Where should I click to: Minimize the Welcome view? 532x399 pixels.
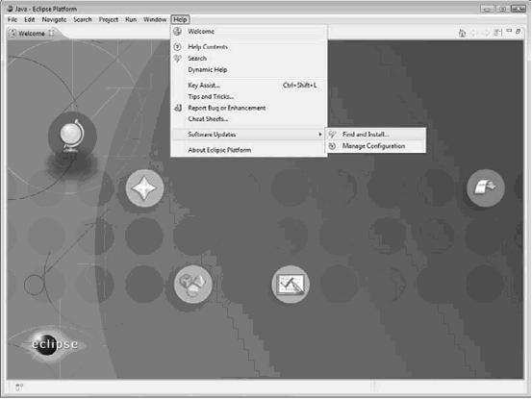tap(509, 31)
